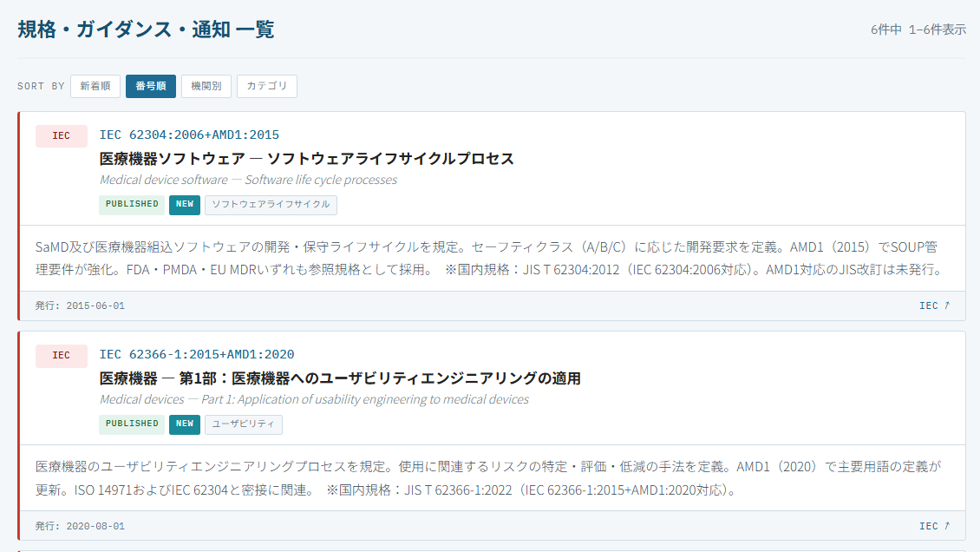The height and width of the screenshot is (552, 980).
Task: Click the description mentioning JIS T 62366-1:2022
Action: pos(488,478)
